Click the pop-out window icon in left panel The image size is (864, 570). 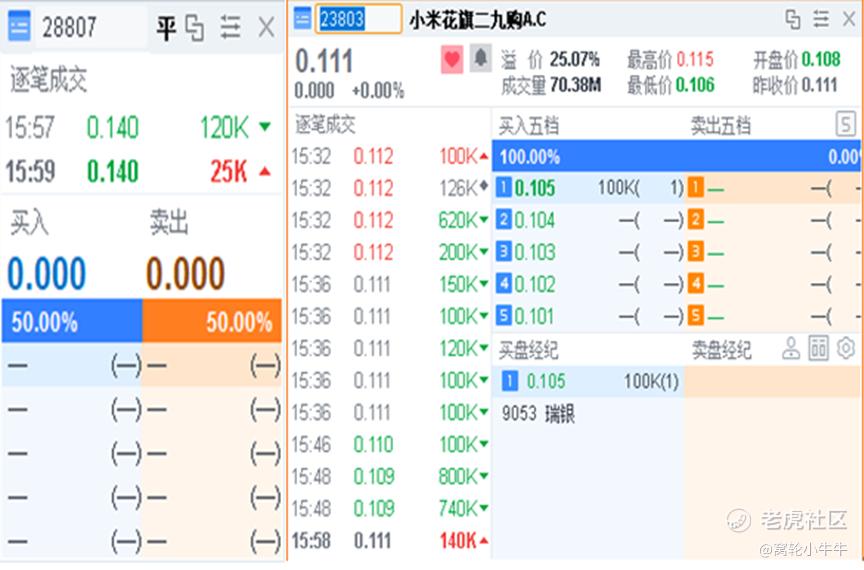[195, 27]
